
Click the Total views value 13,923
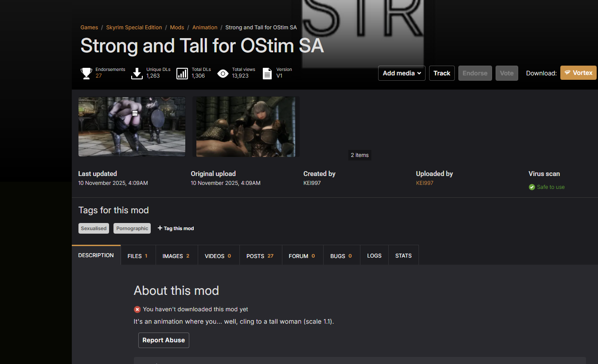point(240,76)
